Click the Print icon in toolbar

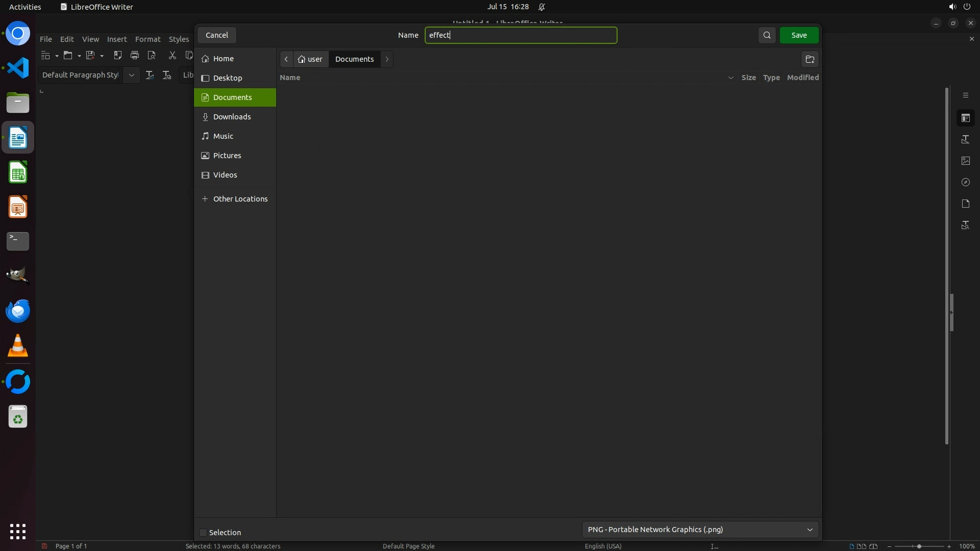(135, 55)
